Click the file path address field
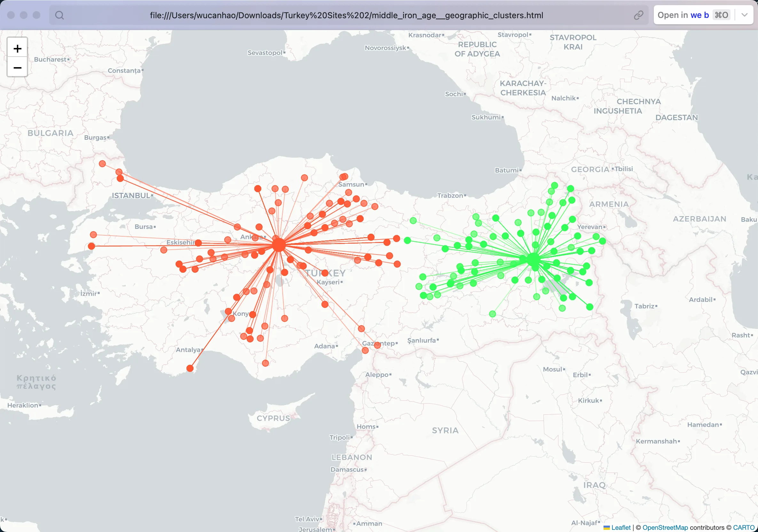The width and height of the screenshot is (758, 532). (346, 15)
